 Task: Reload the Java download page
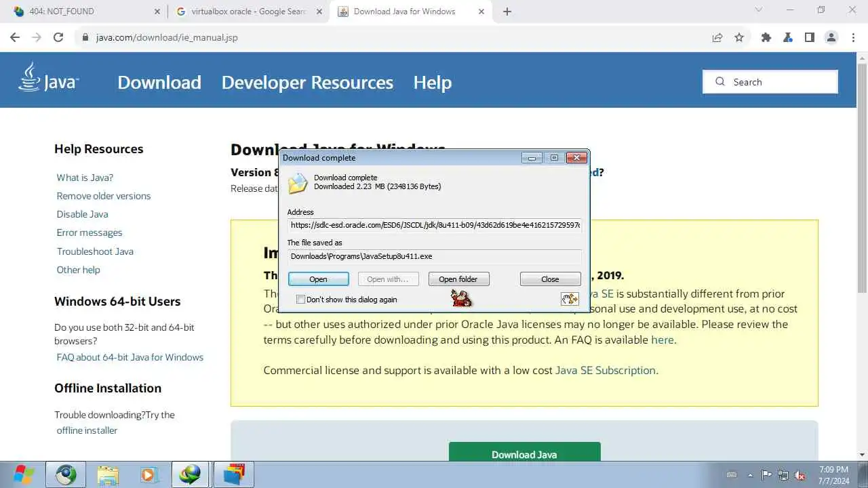point(58,37)
